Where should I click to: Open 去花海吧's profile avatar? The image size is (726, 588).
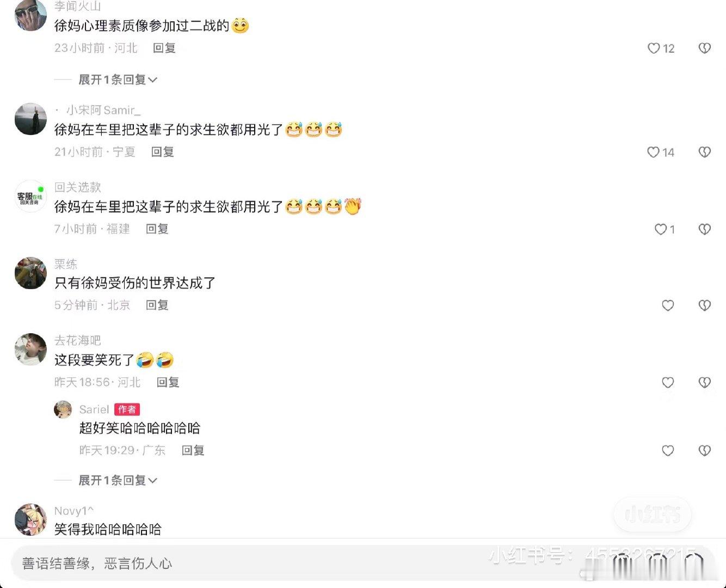click(x=30, y=349)
